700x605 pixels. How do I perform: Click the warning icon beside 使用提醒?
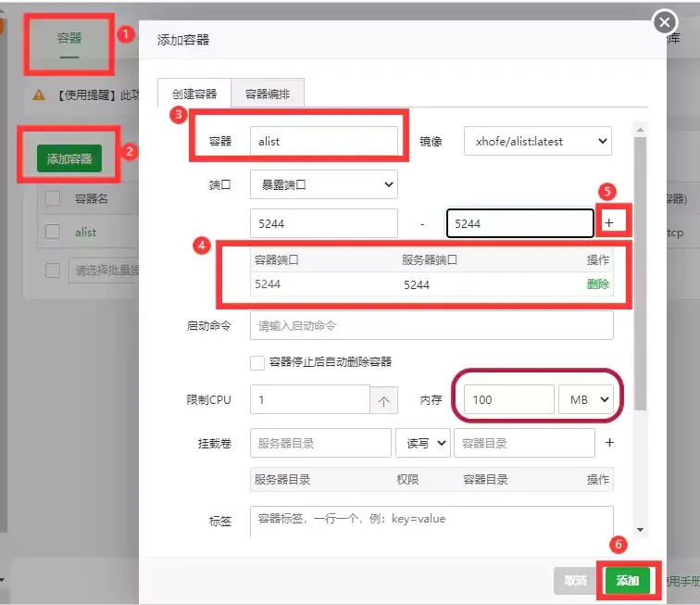pyautogui.click(x=39, y=95)
